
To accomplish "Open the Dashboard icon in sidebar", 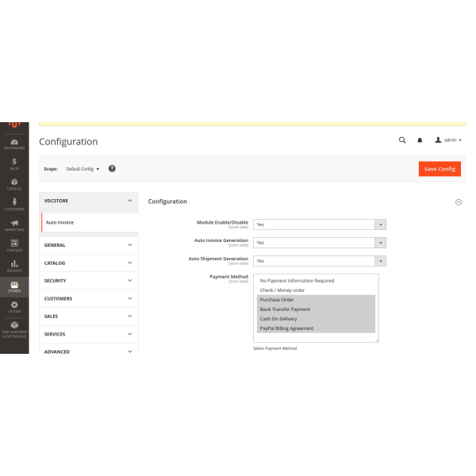I will (x=14, y=143).
